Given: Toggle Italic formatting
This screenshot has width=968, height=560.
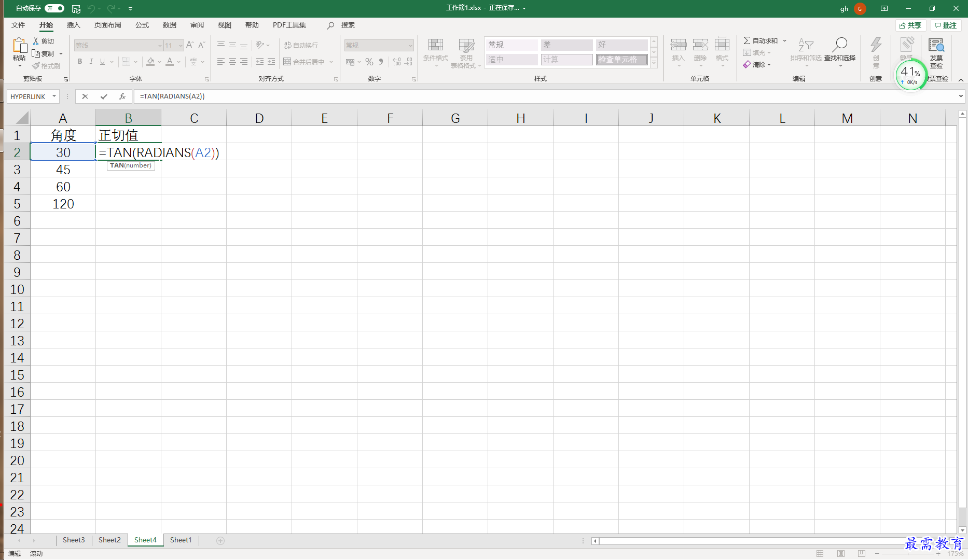Looking at the screenshot, I should pyautogui.click(x=91, y=62).
